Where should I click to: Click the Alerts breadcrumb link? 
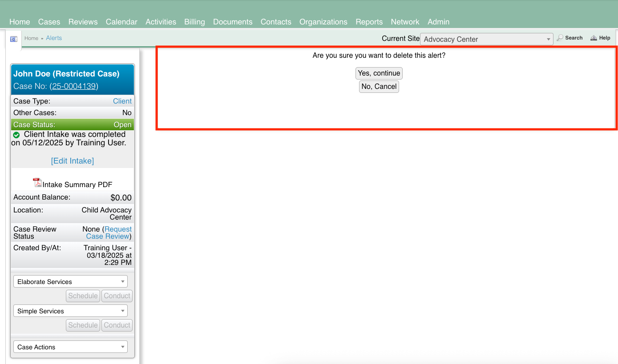(x=54, y=38)
